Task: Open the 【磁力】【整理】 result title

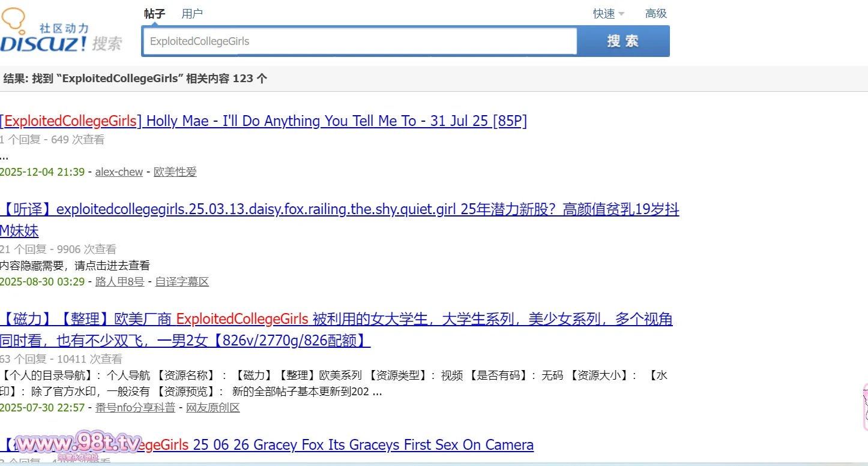Action: (336, 320)
